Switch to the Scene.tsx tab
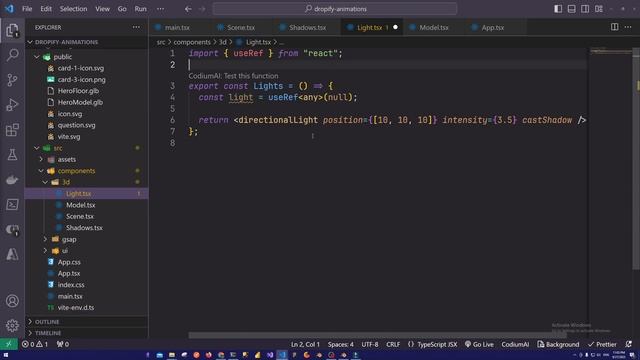 click(241, 27)
